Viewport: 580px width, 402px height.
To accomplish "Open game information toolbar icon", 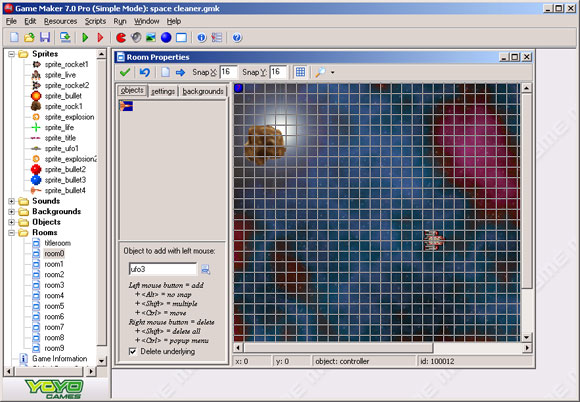I will 202,37.
